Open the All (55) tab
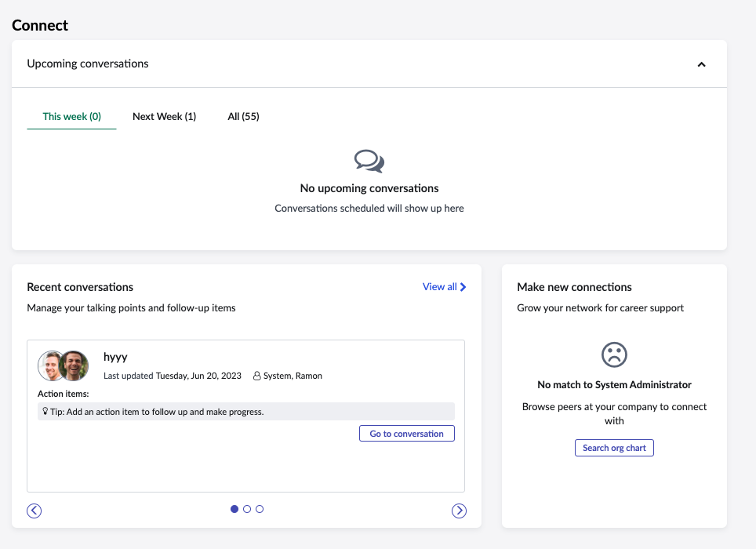756x549 pixels. click(243, 117)
